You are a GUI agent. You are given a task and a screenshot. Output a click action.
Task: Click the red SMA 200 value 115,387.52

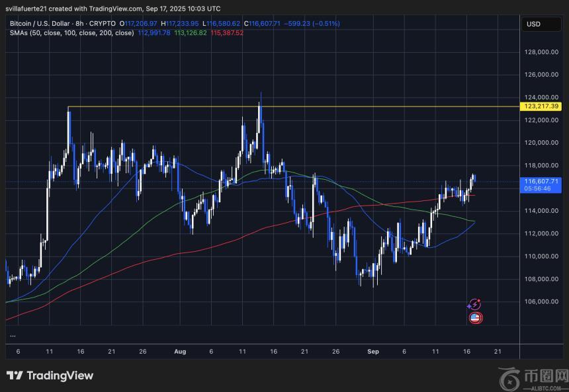tap(227, 32)
